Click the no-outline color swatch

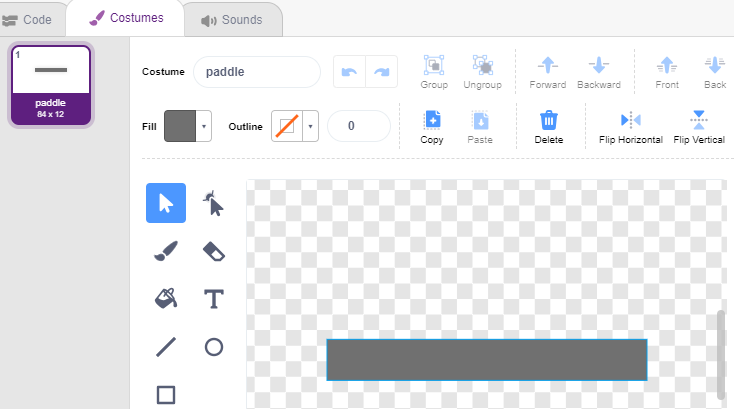(287, 126)
